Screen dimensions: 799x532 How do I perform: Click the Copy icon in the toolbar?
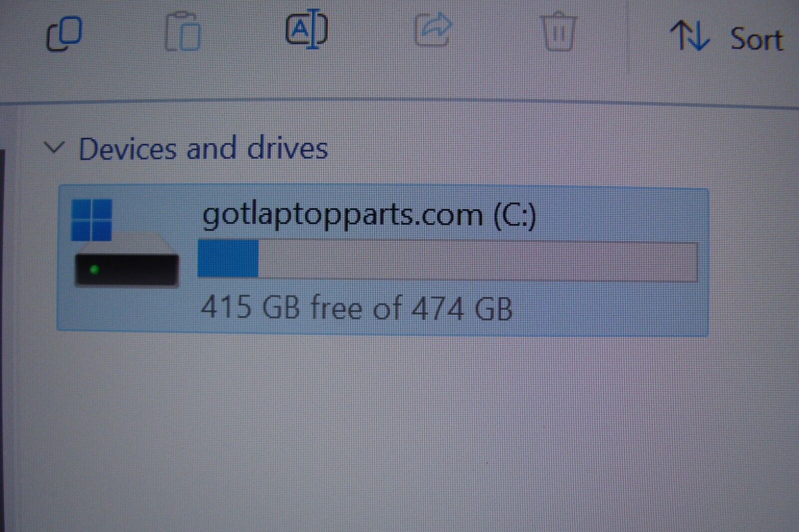pyautogui.click(x=64, y=33)
